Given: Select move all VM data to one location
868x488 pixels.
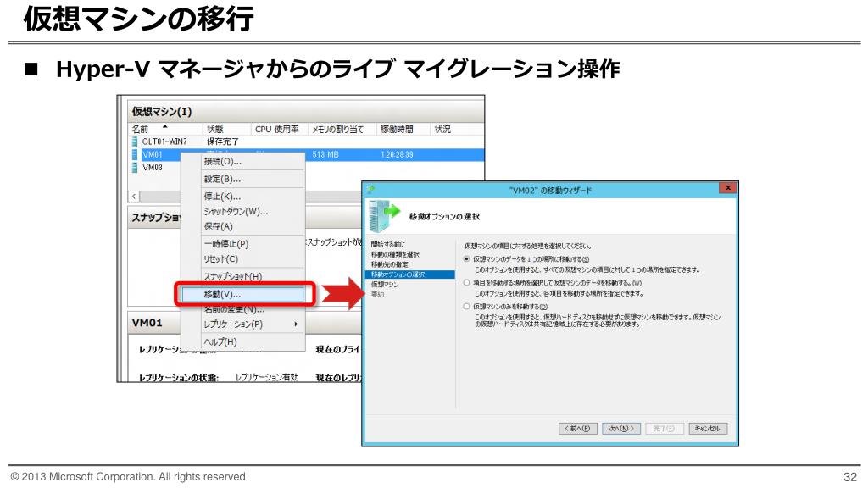Looking at the screenshot, I should pyautogui.click(x=467, y=259).
